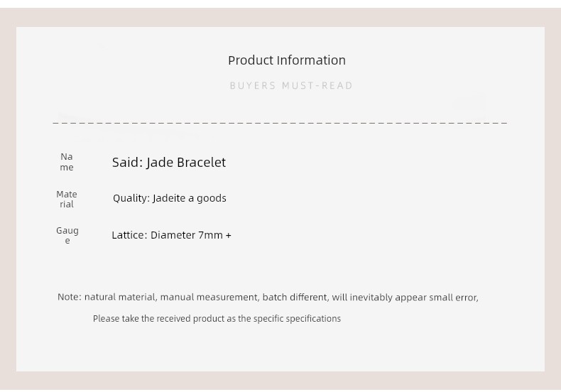The image size is (561, 392).
Task: Click the word "Diameter" in gauge row
Action: (173, 235)
